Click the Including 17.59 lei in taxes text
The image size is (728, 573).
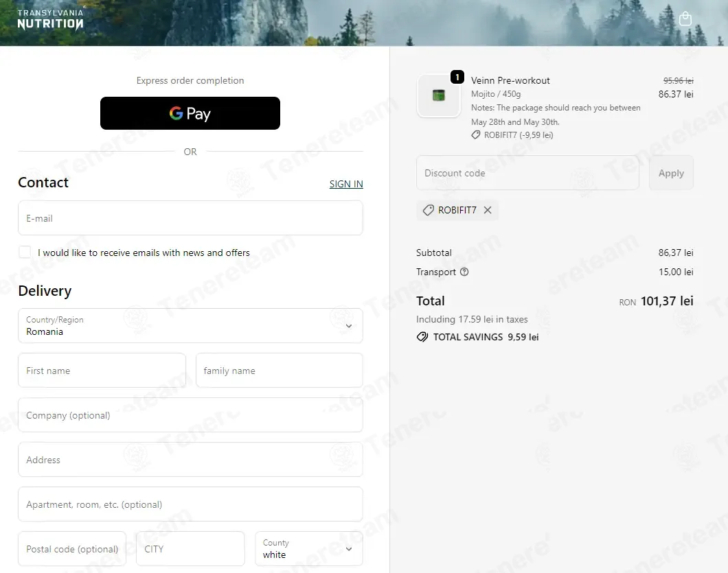pos(472,319)
